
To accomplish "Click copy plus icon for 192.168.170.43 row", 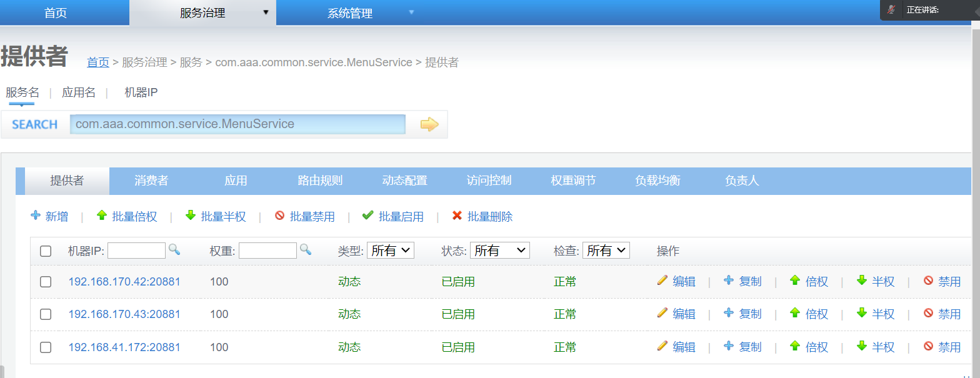I will (729, 313).
